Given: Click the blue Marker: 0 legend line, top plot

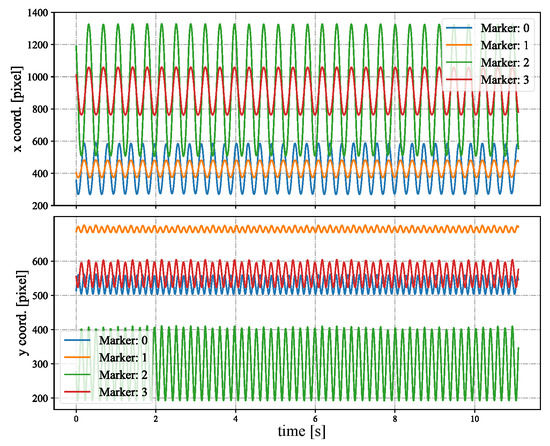Looking at the screenshot, I should click(459, 28).
